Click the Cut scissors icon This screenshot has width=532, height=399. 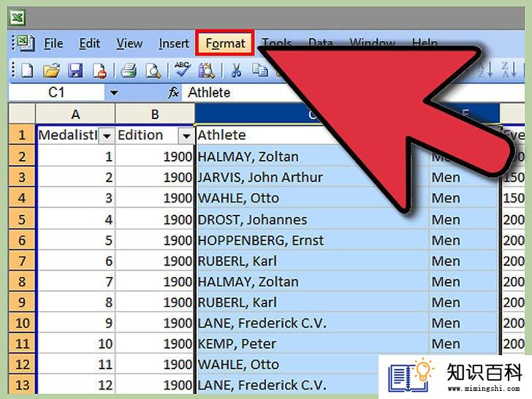click(x=236, y=71)
